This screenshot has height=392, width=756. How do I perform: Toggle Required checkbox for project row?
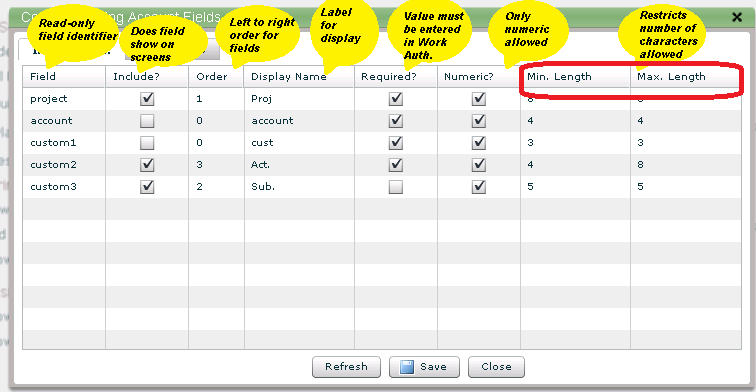[396, 99]
